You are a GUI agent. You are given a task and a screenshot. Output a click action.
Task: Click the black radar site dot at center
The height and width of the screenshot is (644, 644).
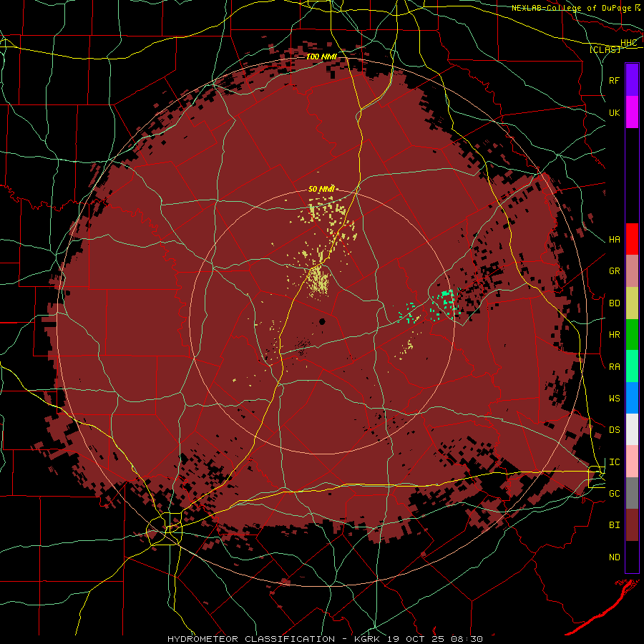click(x=323, y=321)
